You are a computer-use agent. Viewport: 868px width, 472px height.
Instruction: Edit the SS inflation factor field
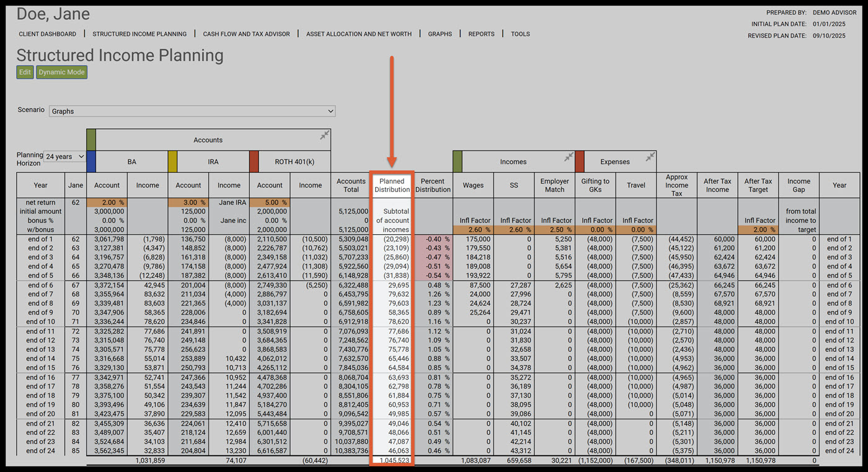pyautogui.click(x=513, y=230)
